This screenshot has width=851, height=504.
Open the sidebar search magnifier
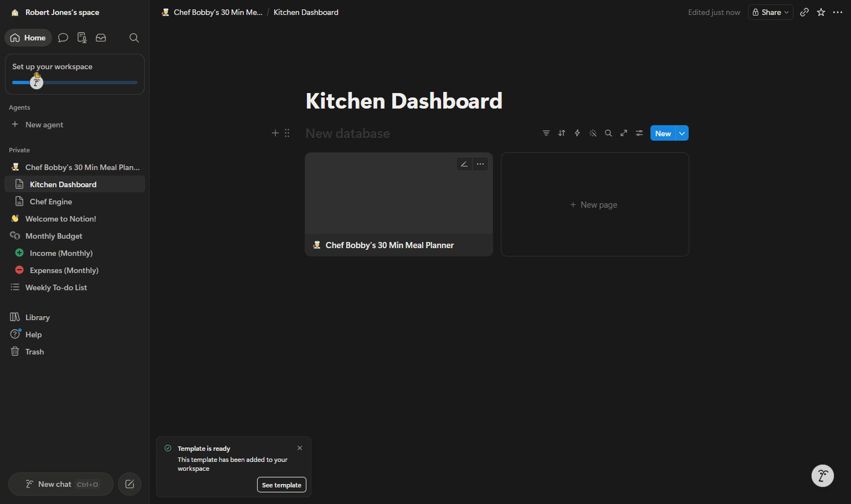point(134,38)
